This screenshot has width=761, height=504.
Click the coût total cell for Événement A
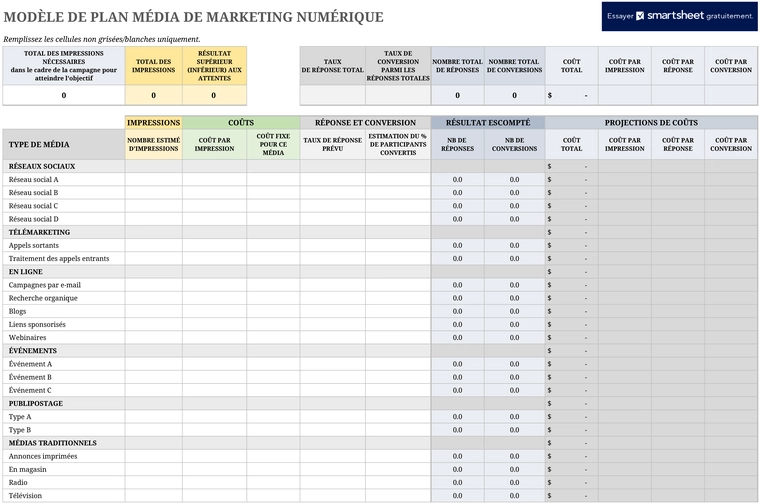point(571,364)
